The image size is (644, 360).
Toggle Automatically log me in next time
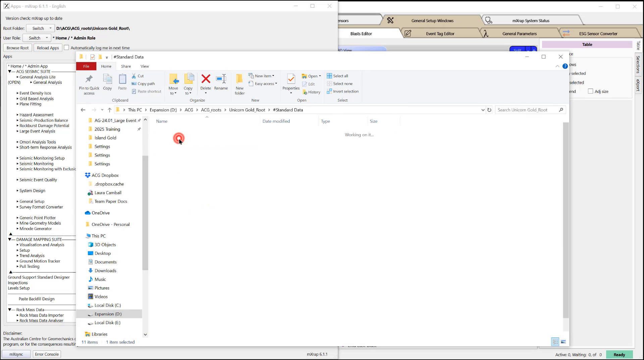(66, 48)
